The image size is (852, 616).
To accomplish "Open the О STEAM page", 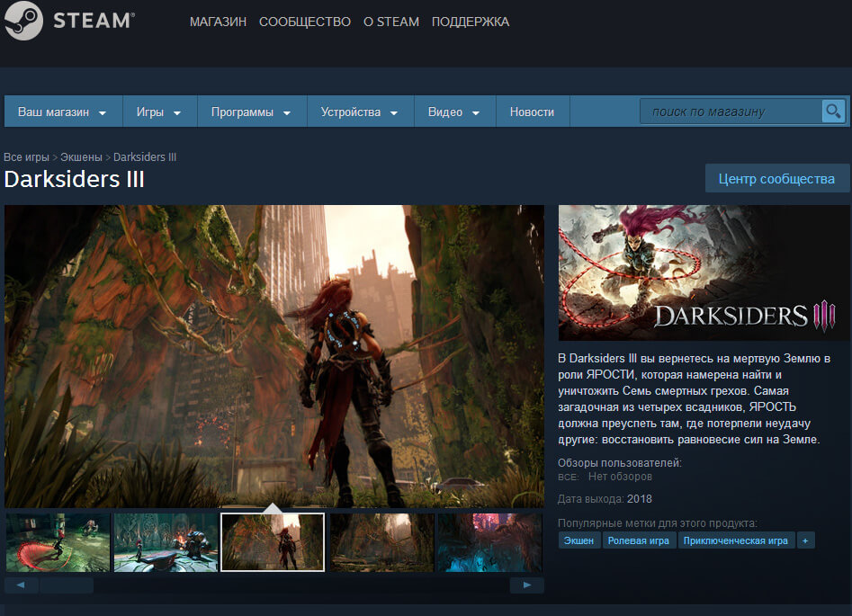I will (391, 22).
